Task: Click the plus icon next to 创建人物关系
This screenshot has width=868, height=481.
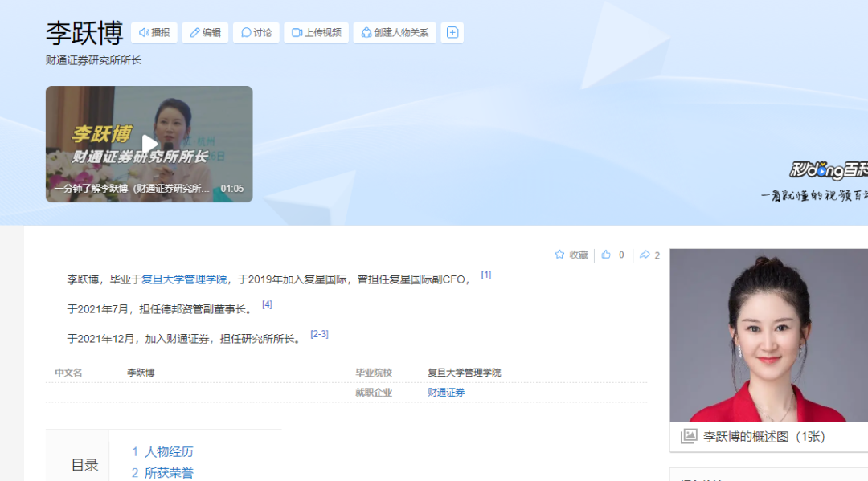Action: tap(452, 33)
